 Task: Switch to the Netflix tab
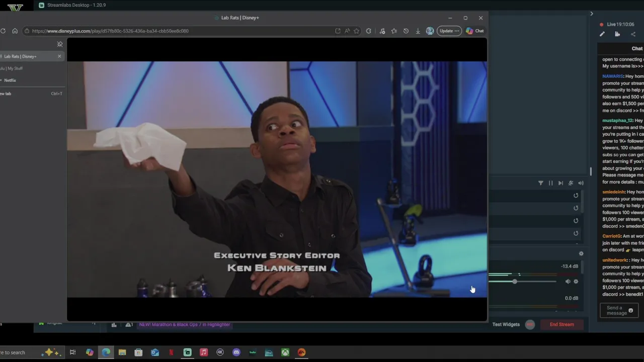point(10,80)
